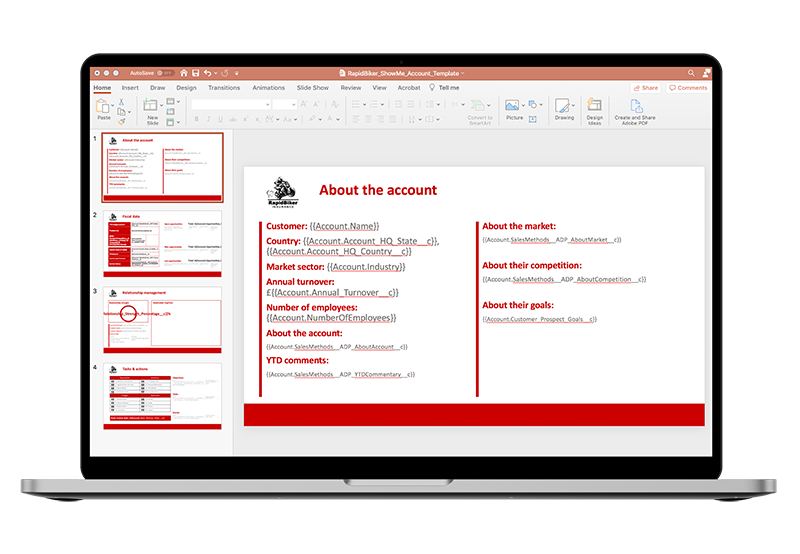Click the text highlight color pen

point(312,119)
